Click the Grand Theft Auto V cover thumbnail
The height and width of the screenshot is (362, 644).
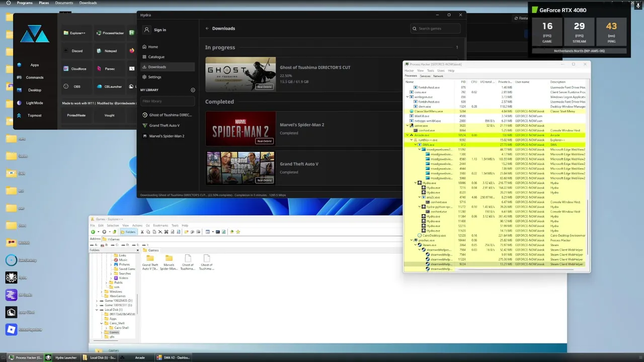tap(240, 167)
